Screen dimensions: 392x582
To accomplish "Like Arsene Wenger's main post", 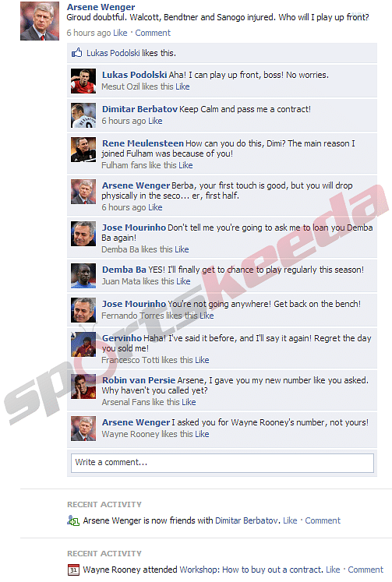I will (120, 33).
